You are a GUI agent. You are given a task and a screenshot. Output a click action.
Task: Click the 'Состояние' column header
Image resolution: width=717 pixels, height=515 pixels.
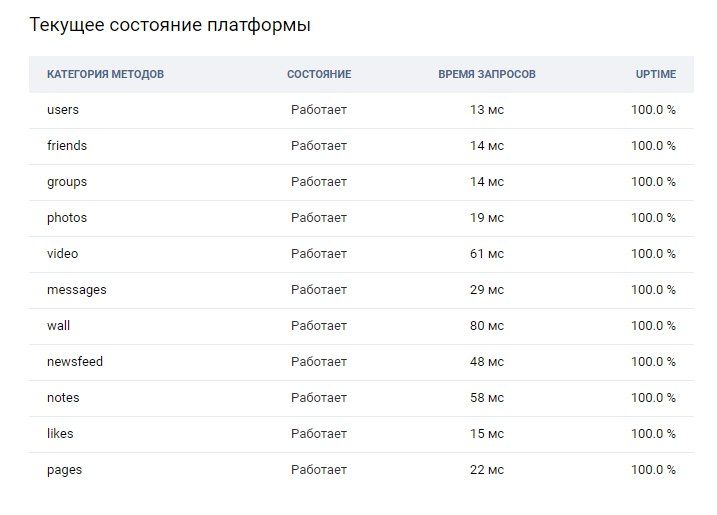(319, 74)
